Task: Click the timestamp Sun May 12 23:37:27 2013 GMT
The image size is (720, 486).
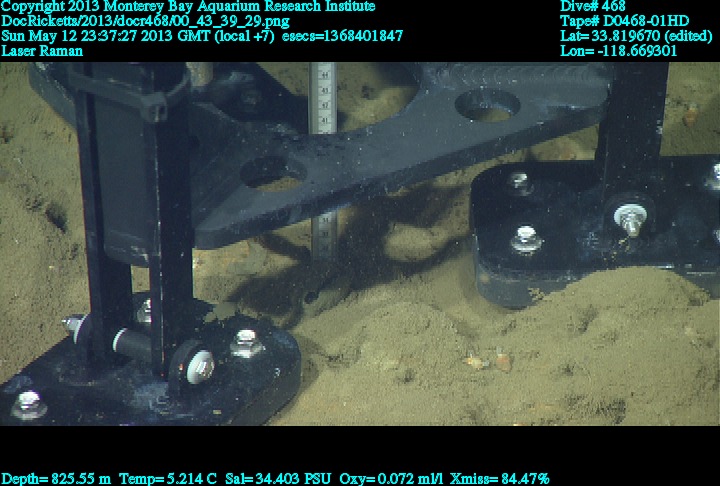Action: [107, 36]
